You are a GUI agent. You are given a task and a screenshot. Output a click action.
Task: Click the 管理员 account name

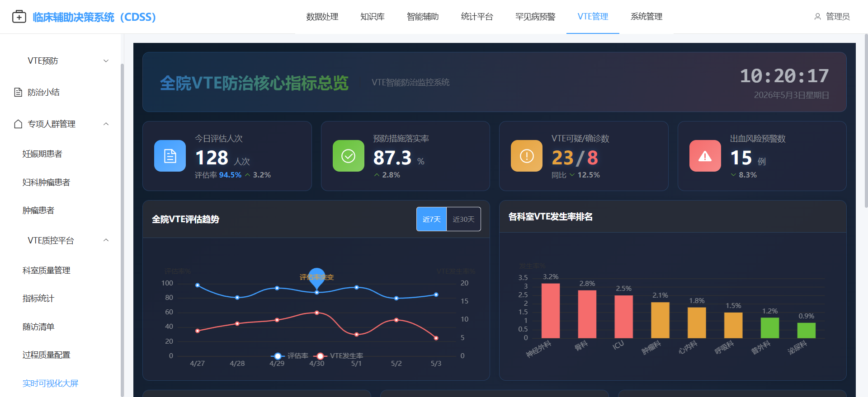click(x=838, y=17)
